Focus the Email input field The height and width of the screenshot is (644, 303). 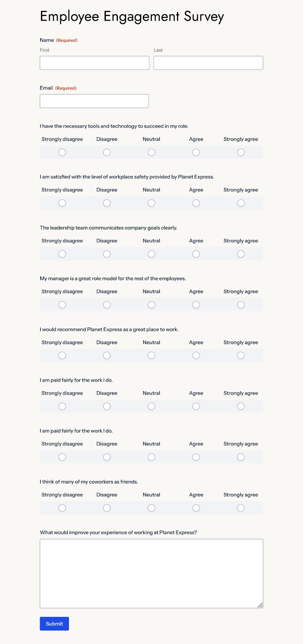tap(94, 101)
